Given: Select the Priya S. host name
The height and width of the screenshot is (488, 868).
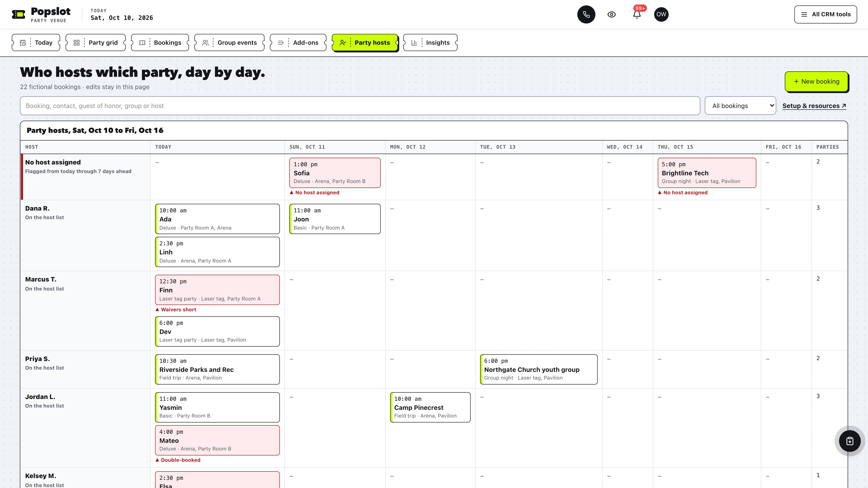Looking at the screenshot, I should 37,359.
